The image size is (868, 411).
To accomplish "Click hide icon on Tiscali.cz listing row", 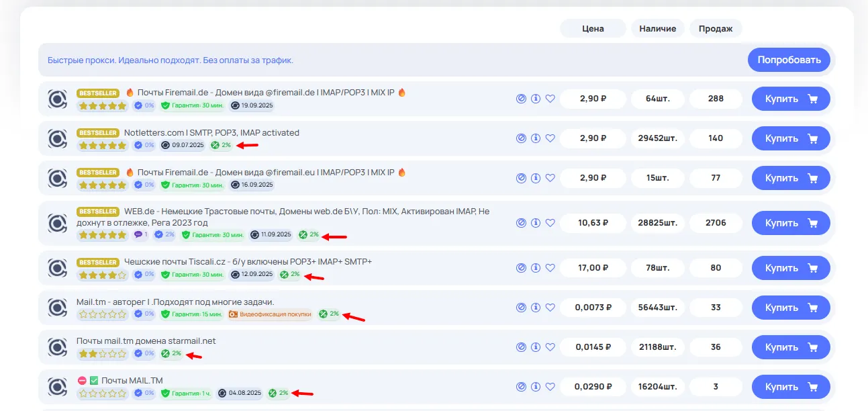I will click(521, 268).
